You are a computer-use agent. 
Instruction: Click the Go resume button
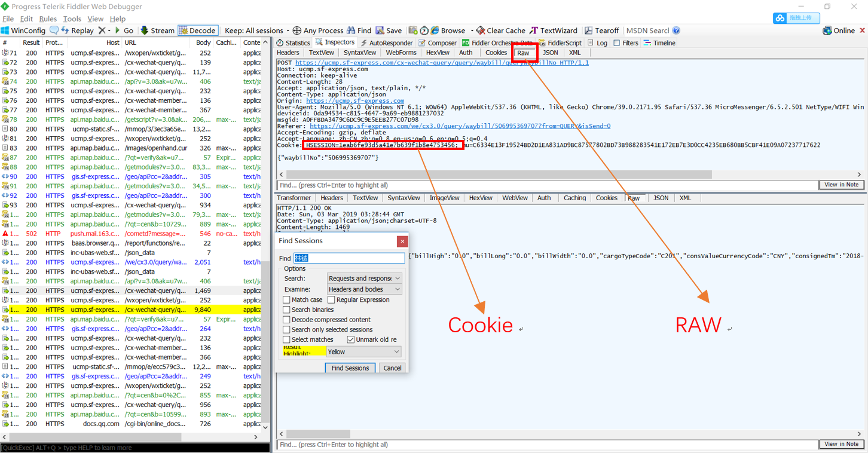[124, 30]
